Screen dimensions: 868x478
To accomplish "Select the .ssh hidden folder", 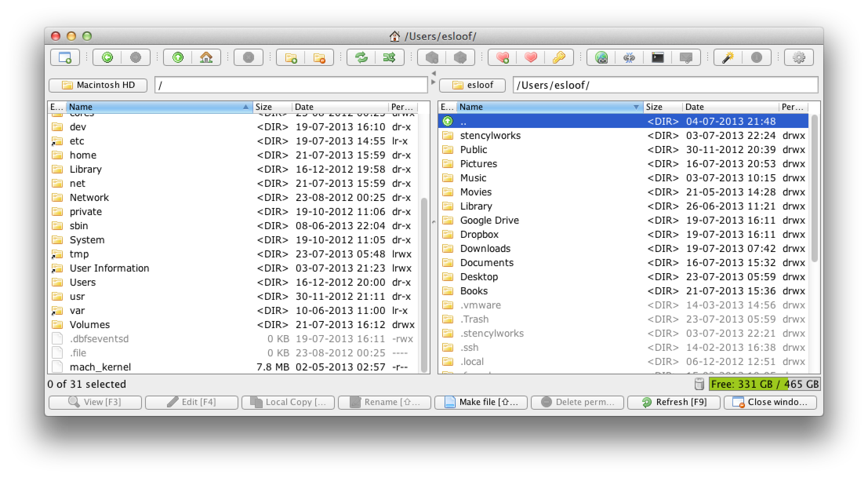I will (x=623, y=347).
